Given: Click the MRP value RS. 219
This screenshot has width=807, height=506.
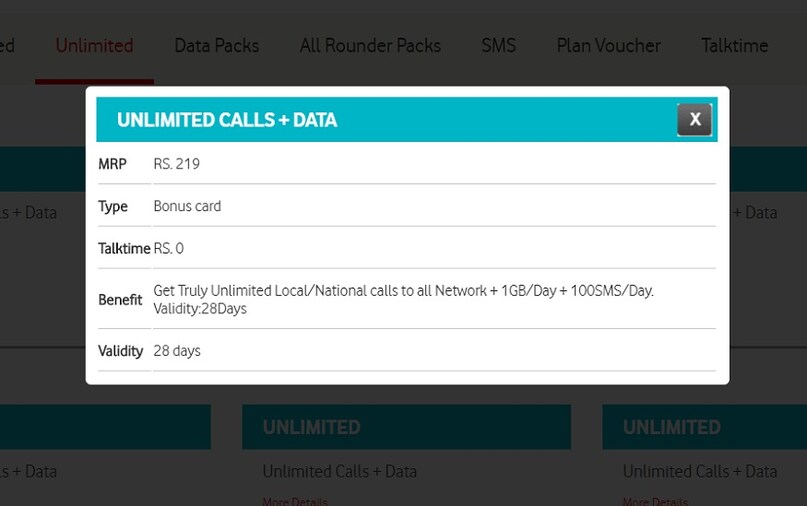Looking at the screenshot, I should [x=176, y=164].
